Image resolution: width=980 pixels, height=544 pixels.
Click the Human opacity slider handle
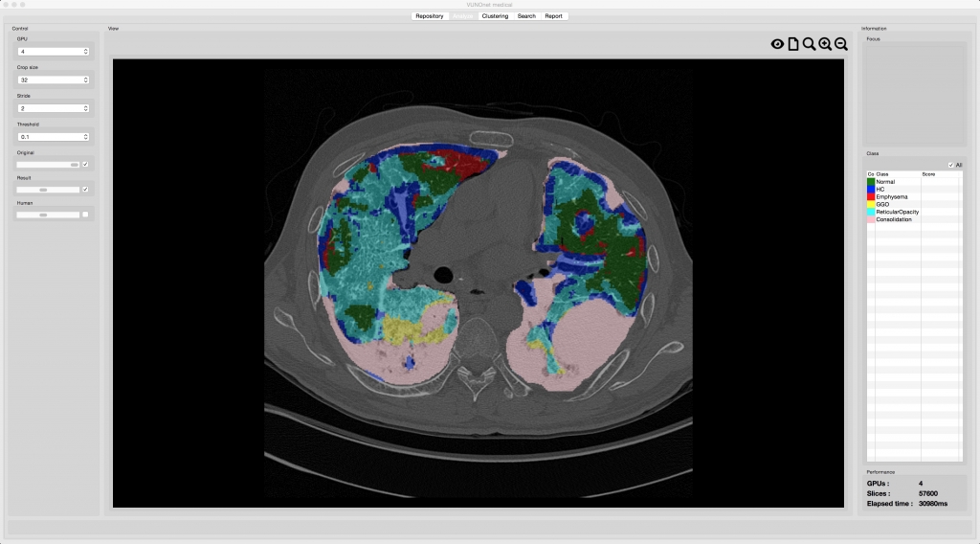click(43, 215)
